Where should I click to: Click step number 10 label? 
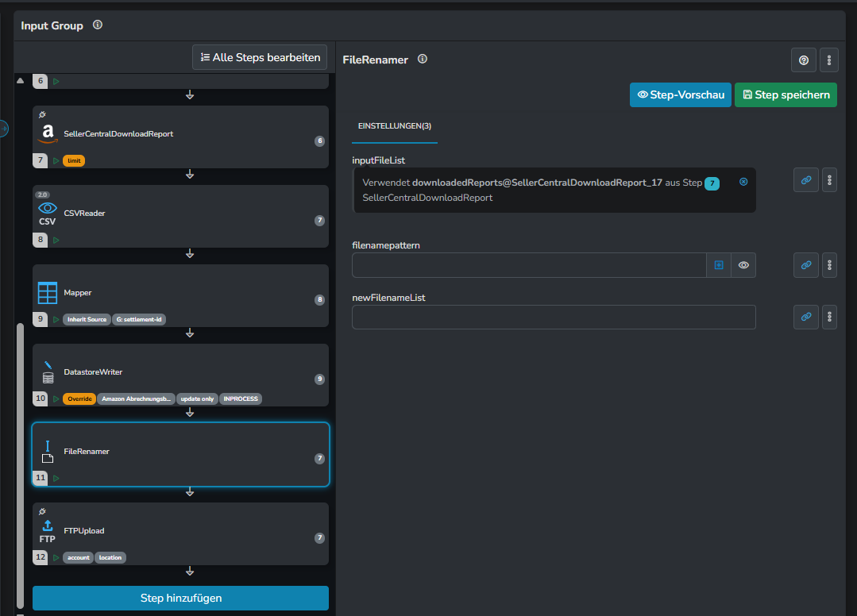(41, 398)
